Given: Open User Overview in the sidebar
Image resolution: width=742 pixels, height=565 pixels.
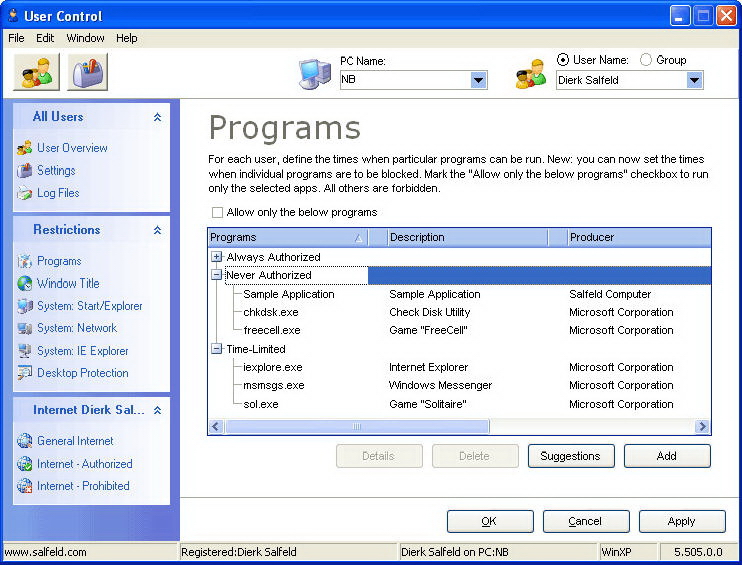Looking at the screenshot, I should 72,148.
